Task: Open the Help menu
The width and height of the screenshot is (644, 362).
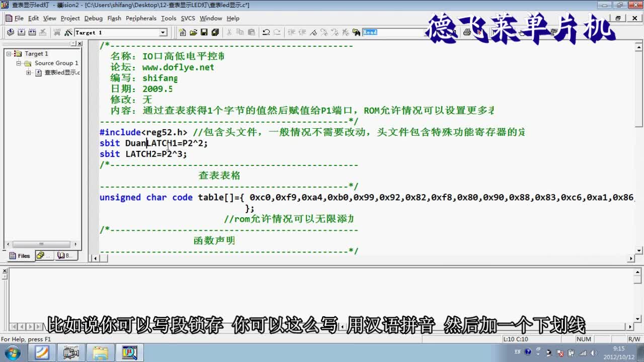Action: coord(233,18)
